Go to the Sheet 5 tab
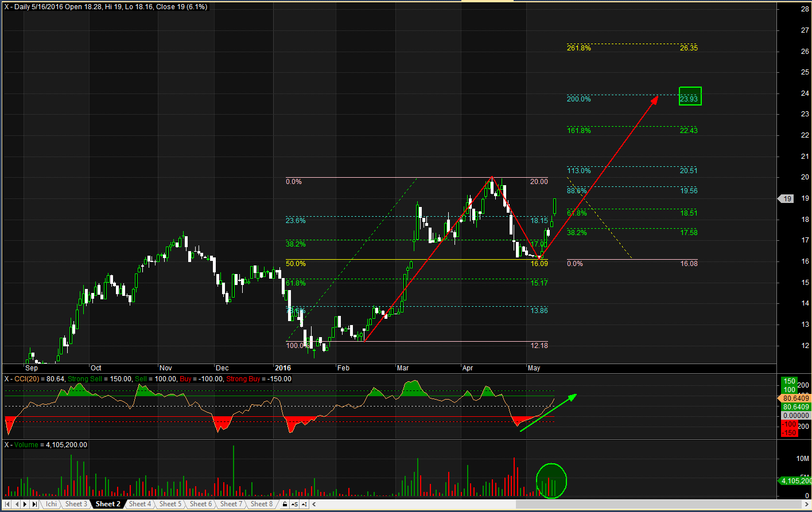812x512 pixels. pyautogui.click(x=170, y=504)
